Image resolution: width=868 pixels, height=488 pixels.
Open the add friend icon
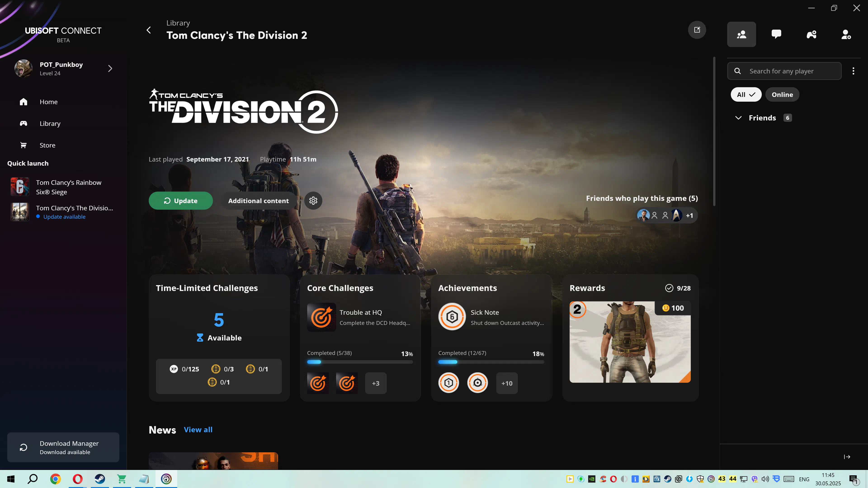846,34
